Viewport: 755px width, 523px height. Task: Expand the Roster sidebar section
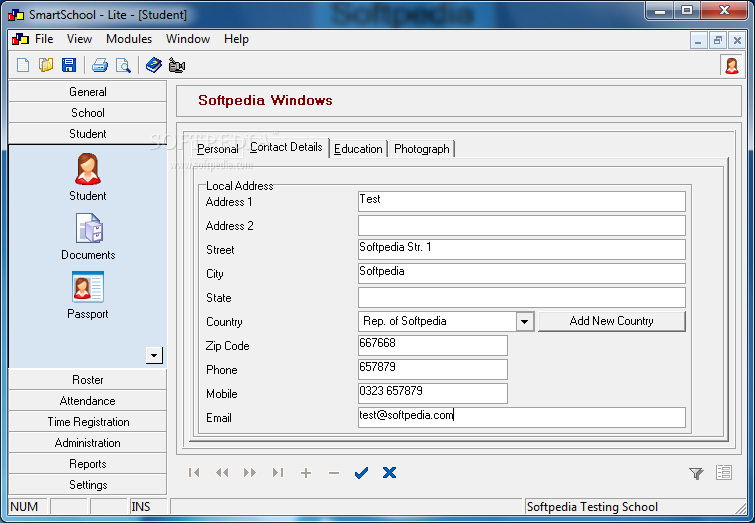pyautogui.click(x=88, y=379)
